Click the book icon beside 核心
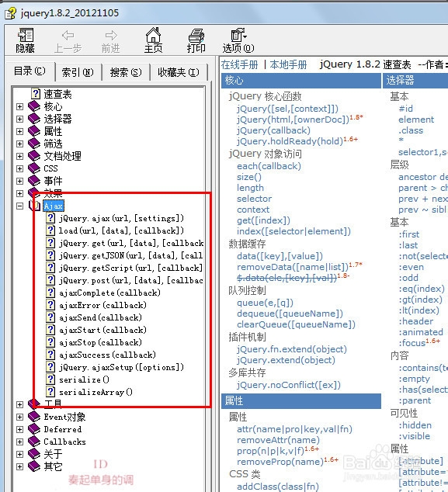This screenshot has height=492, width=448. [x=34, y=106]
